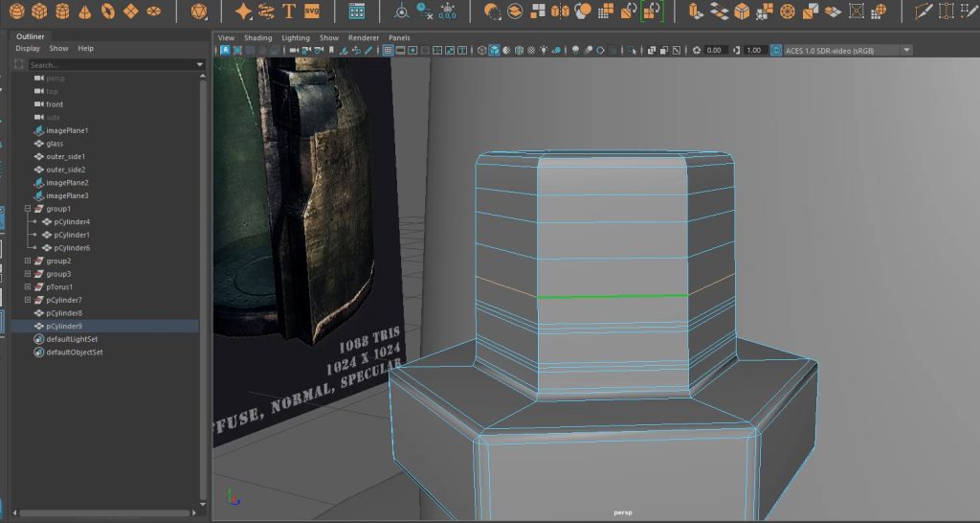Viewport: 980px width, 523px height.
Task: Select imagePlane1 in the Outliner
Action: pos(67,130)
